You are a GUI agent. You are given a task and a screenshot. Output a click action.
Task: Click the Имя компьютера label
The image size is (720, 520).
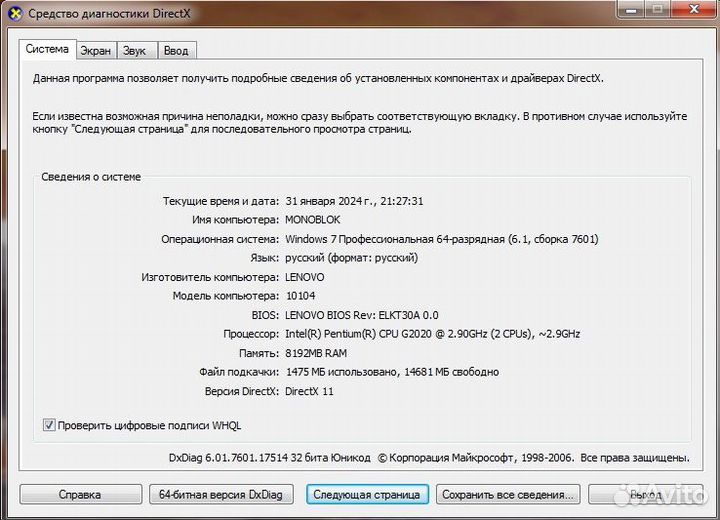(235, 220)
